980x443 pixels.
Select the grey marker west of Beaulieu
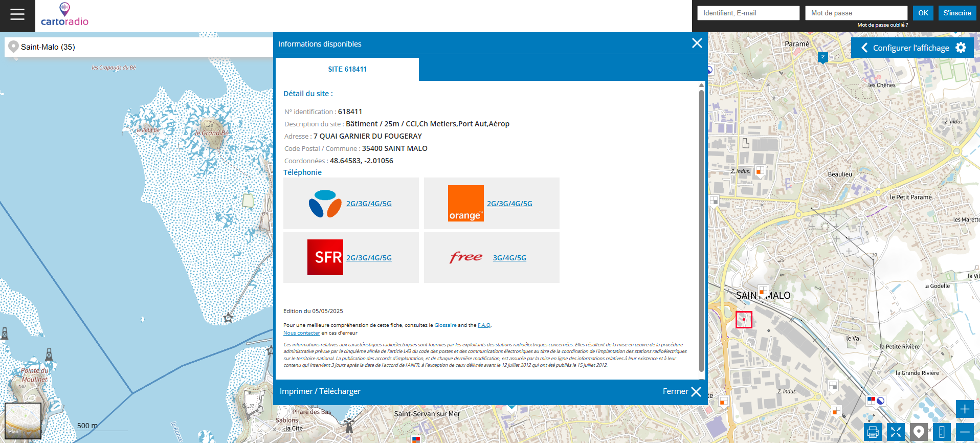click(x=714, y=200)
